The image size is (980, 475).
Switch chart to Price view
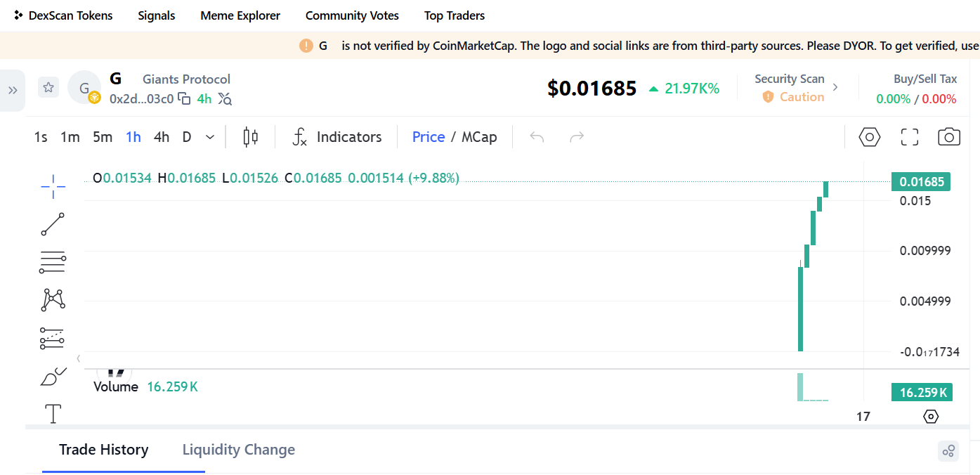coord(429,137)
